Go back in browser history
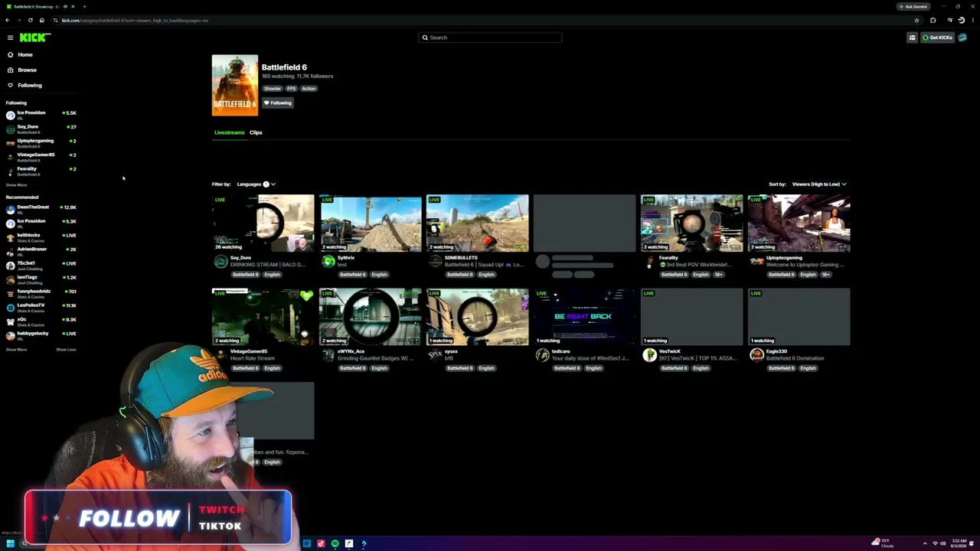The height and width of the screenshot is (551, 980). point(8,21)
